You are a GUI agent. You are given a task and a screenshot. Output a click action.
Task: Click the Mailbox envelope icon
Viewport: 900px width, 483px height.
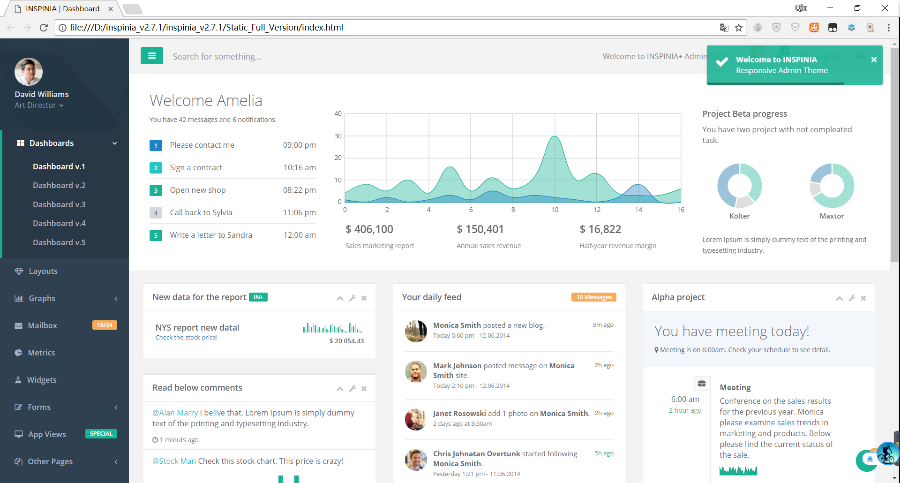pos(18,326)
